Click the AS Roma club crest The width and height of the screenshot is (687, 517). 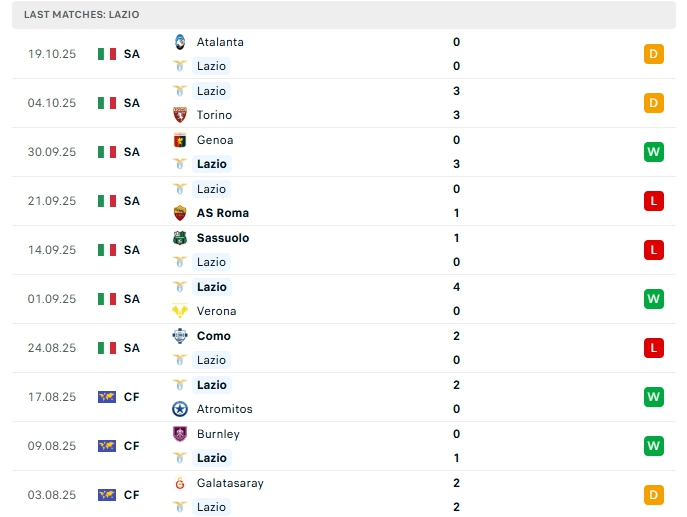point(180,213)
